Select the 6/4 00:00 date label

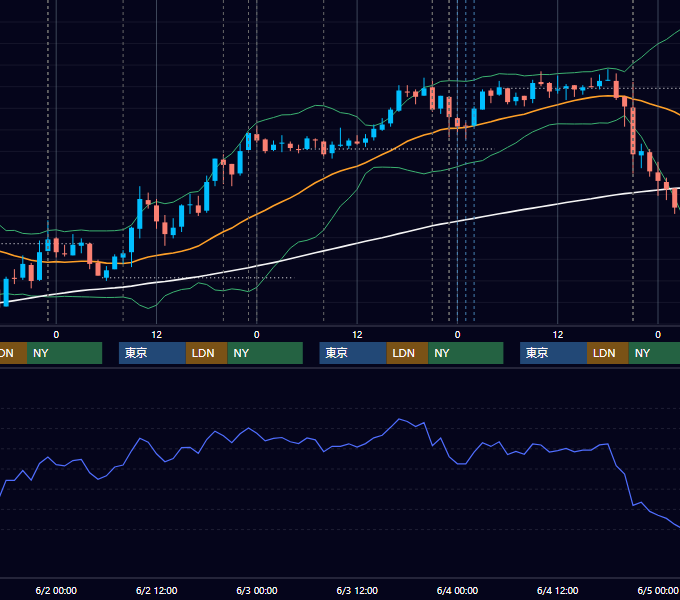458,590
